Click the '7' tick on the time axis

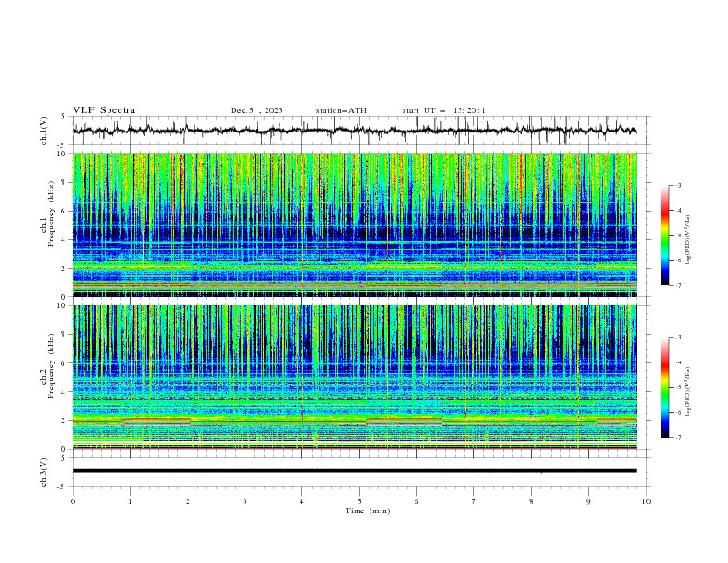tap(474, 501)
